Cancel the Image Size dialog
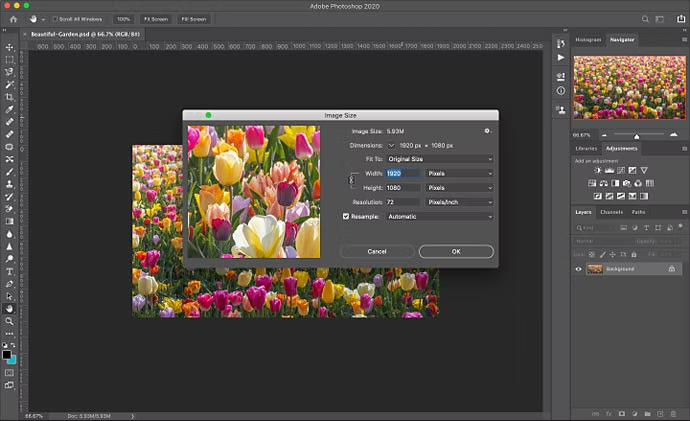The height and width of the screenshot is (421, 690). [x=377, y=251]
